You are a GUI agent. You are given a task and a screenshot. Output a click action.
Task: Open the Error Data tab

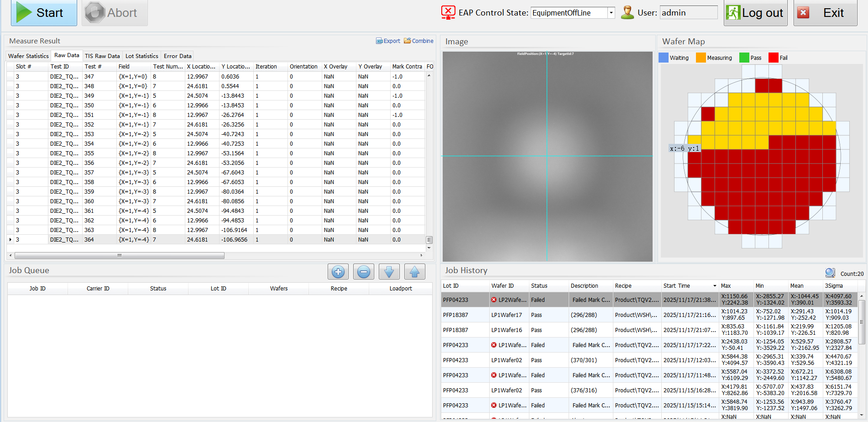tap(178, 56)
